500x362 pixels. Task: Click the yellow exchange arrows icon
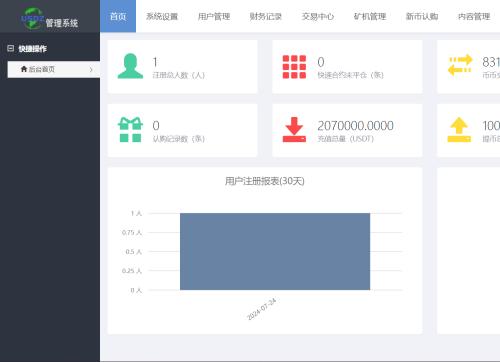pyautogui.click(x=460, y=65)
